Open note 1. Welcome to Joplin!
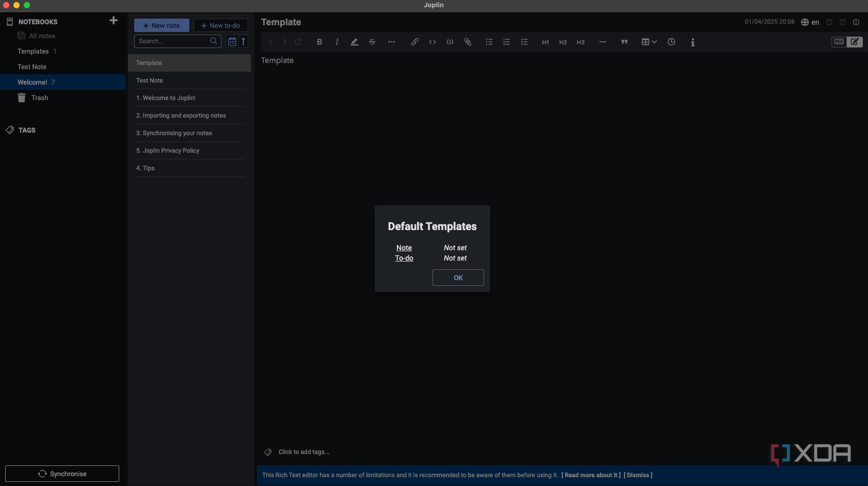 (189, 98)
